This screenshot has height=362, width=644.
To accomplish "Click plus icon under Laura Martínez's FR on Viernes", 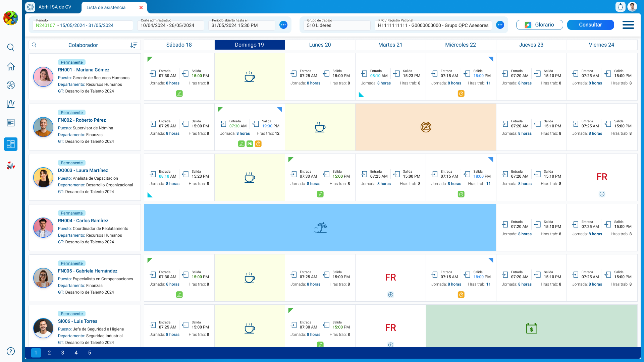I will 602,194.
